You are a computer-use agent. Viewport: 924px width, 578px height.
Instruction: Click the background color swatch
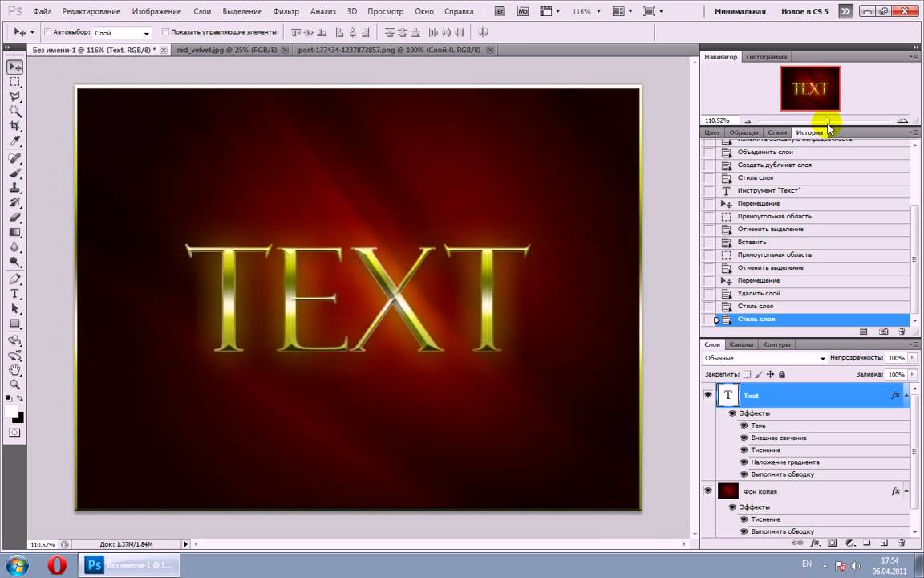19,419
